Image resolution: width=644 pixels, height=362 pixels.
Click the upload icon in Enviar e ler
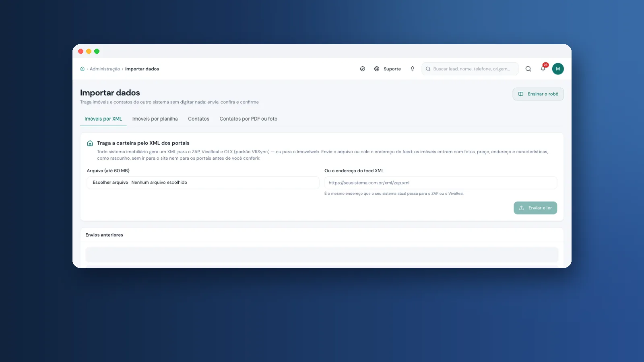pos(521,208)
